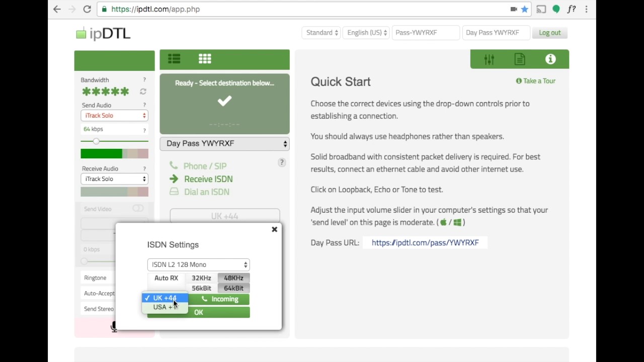This screenshot has width=644, height=362.
Task: Select the Auto RX option
Action: [166, 278]
